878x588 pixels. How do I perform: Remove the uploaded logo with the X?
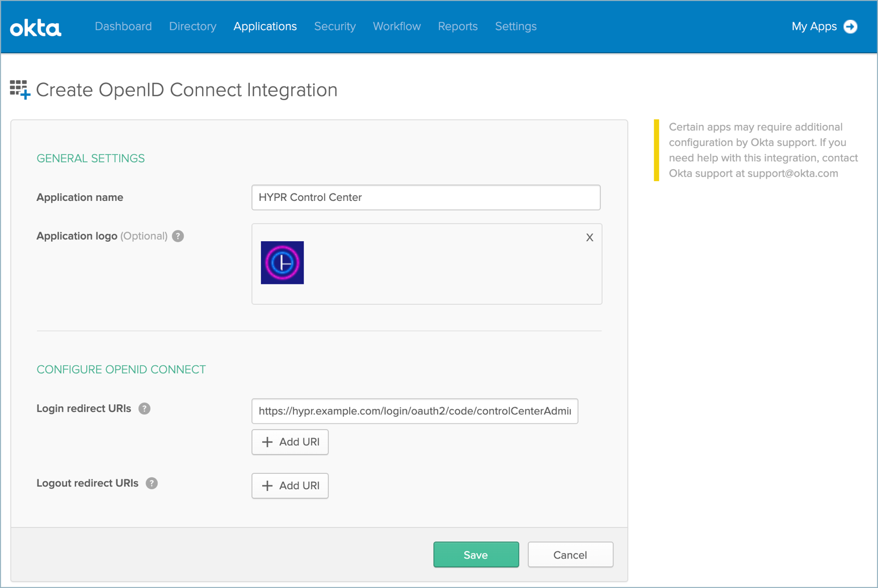pos(590,238)
